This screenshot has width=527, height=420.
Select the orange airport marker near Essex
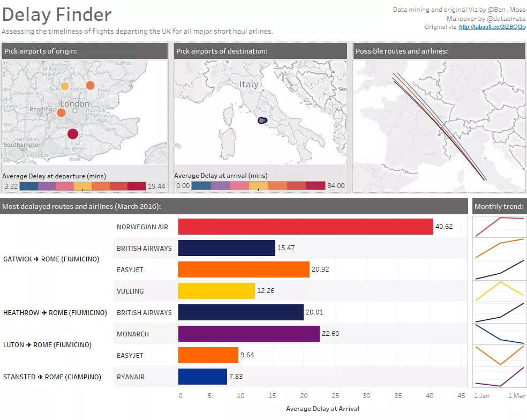click(90, 85)
